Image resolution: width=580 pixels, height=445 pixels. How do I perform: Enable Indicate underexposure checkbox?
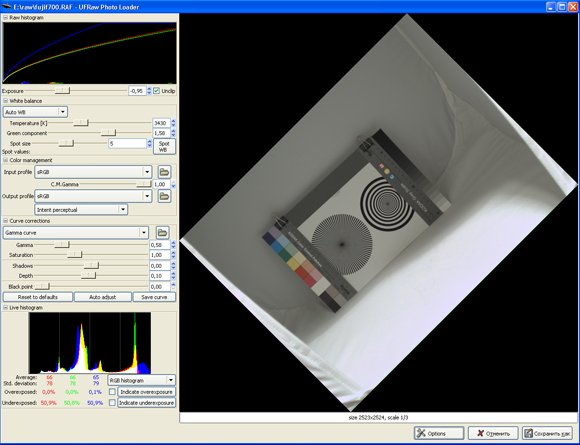coord(112,403)
